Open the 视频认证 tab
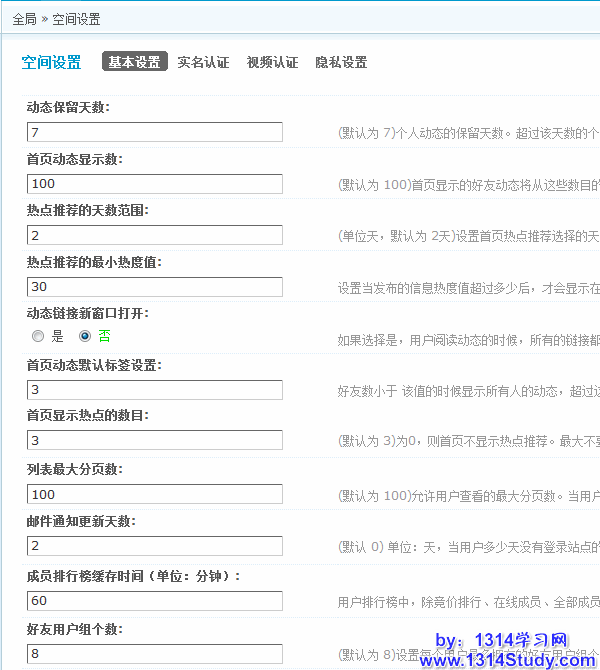 [272, 62]
